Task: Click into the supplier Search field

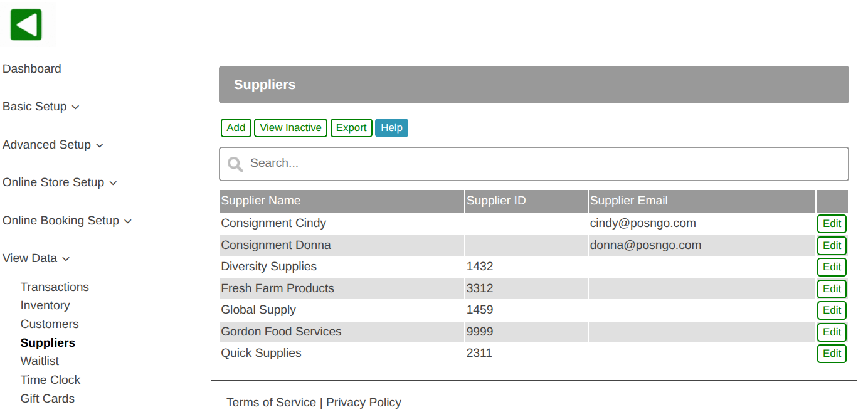Action: 539,164
